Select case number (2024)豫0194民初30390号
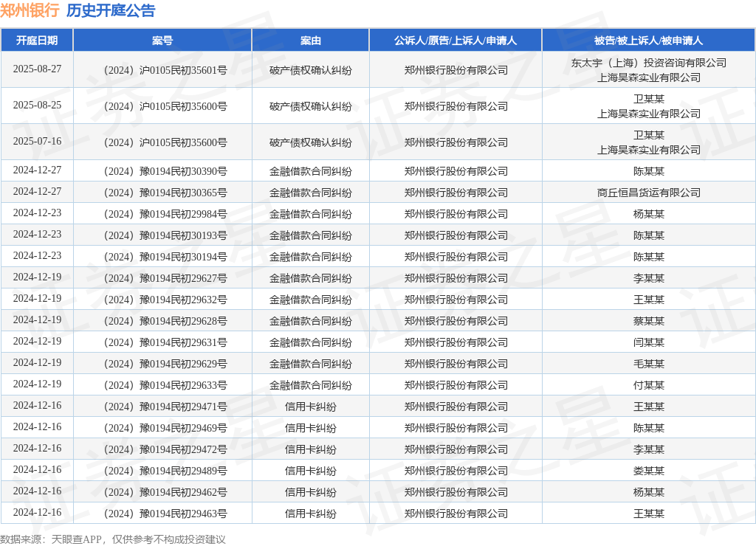This screenshot has height=546, width=756. (x=162, y=171)
